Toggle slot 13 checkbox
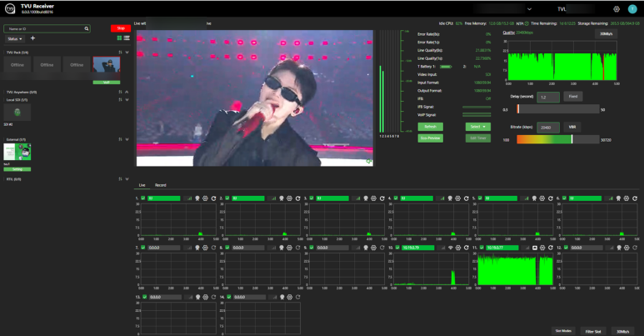Screen dimensions: 644x336 coord(145,297)
